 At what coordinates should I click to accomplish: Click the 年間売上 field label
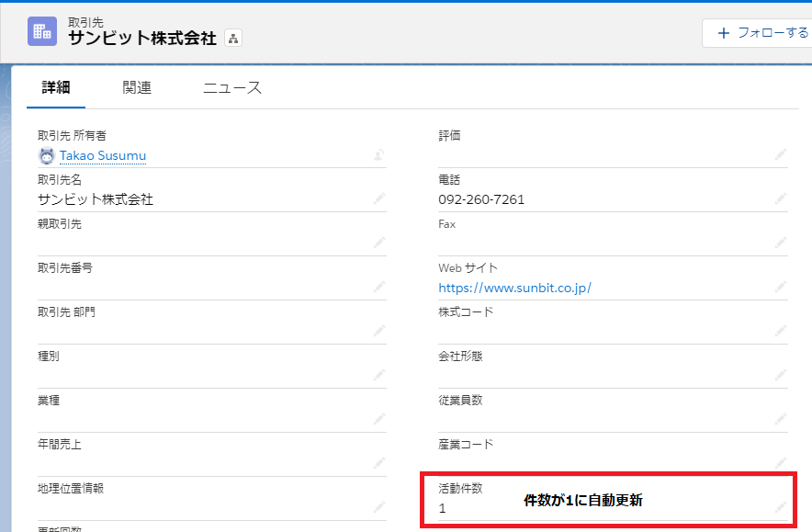click(x=60, y=444)
